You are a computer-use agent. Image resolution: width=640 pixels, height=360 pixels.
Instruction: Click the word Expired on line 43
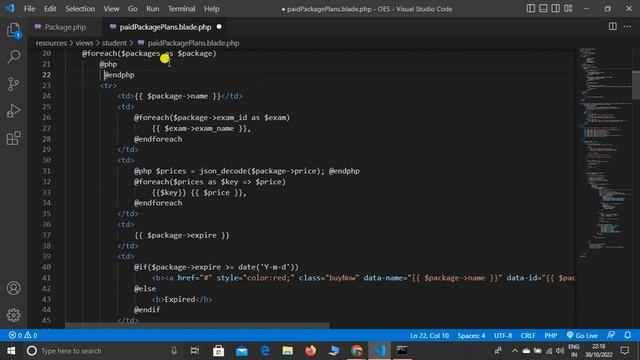[x=180, y=299]
